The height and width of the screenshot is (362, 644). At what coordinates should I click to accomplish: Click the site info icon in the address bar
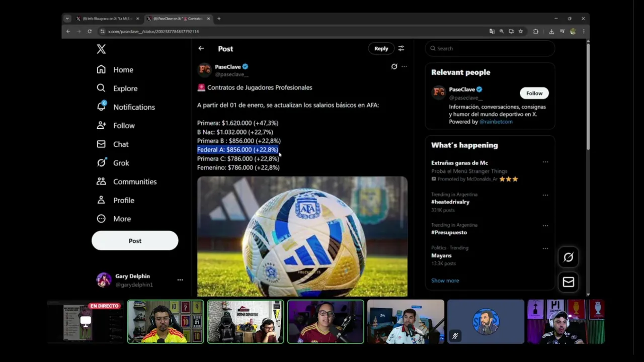click(103, 31)
